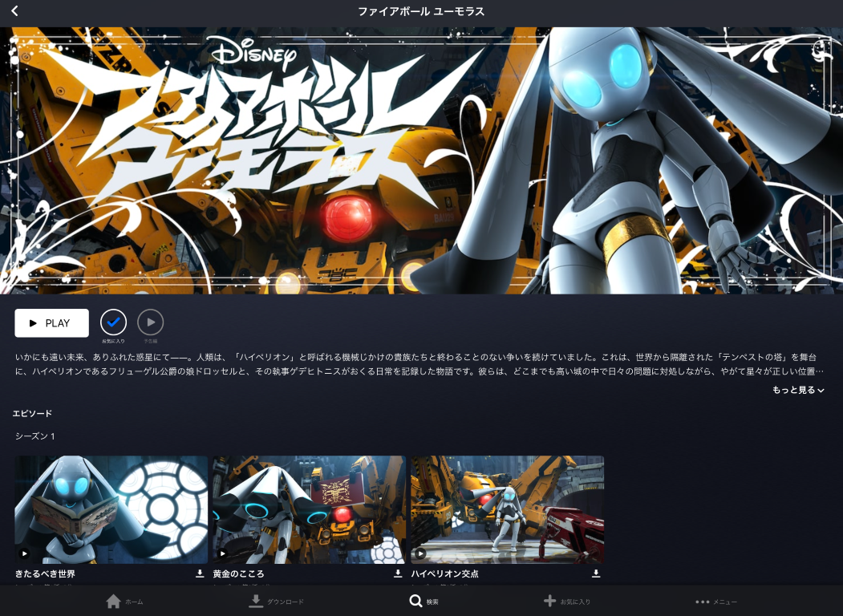Download episode きたるべき世界

point(200,573)
